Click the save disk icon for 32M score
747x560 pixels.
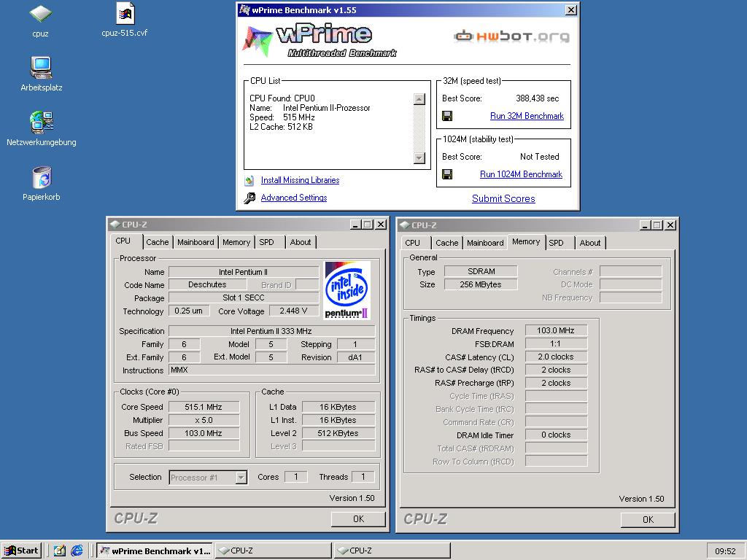(x=447, y=116)
